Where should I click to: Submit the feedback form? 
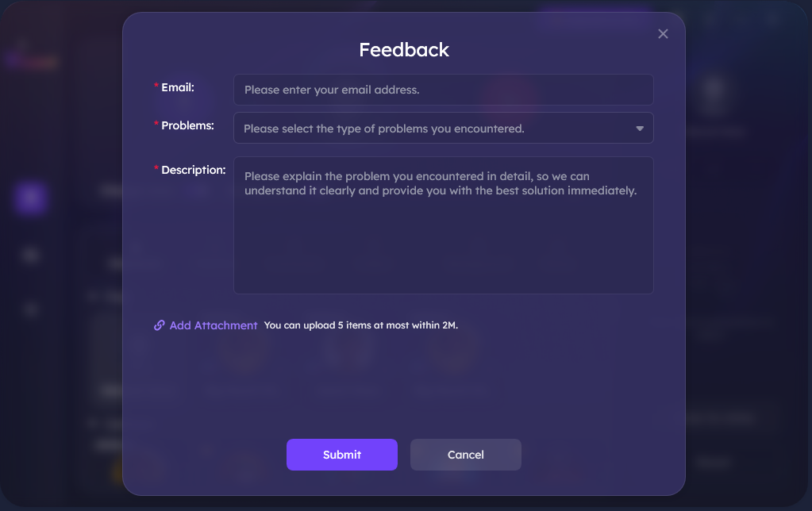click(342, 455)
